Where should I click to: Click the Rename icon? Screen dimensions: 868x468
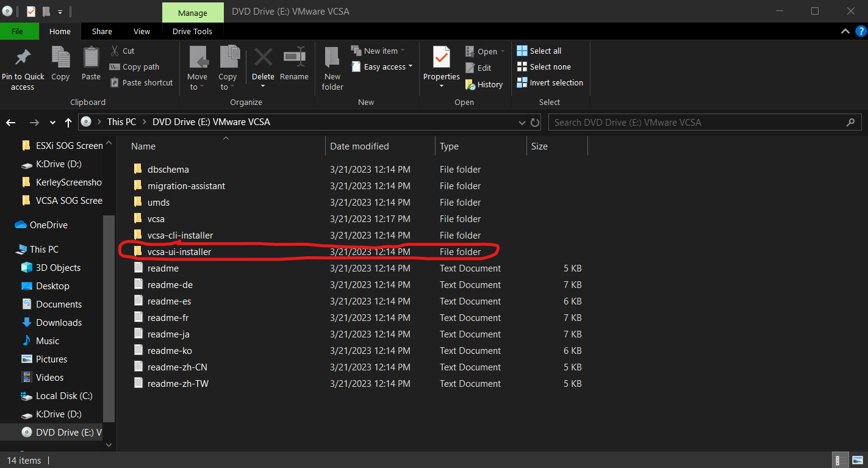click(x=295, y=57)
